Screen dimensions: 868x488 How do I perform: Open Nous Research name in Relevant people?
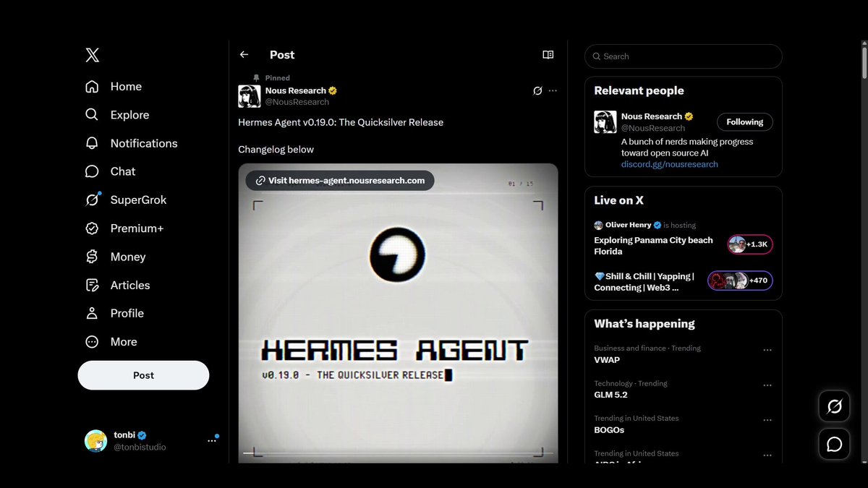coord(652,116)
